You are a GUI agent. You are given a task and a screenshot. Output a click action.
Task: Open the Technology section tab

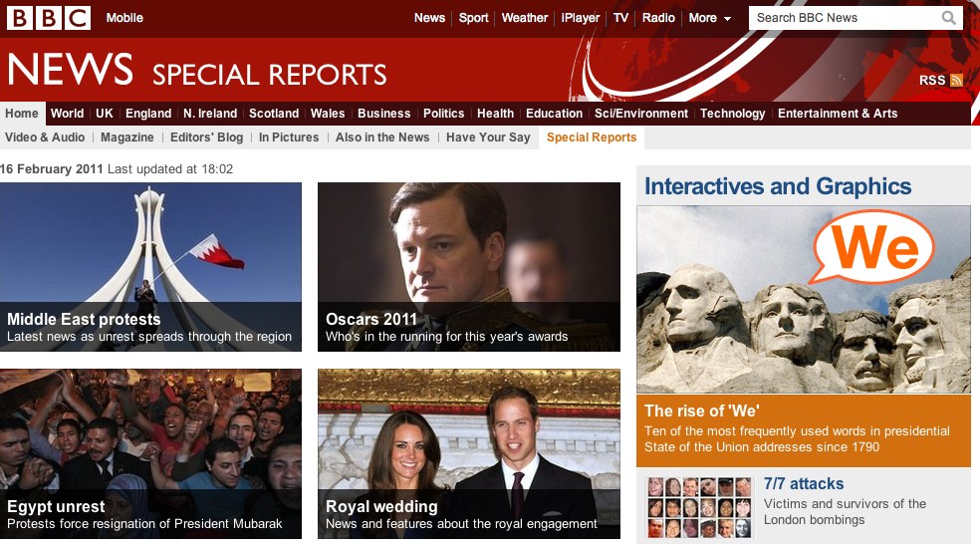click(x=732, y=114)
